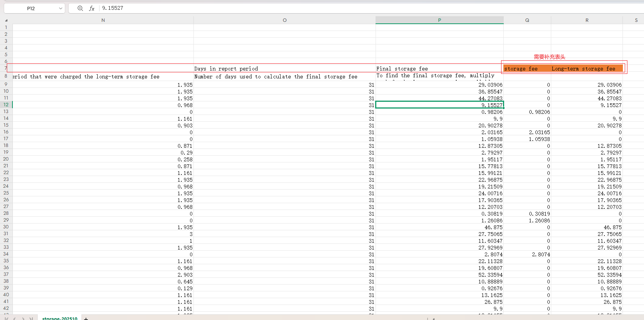This screenshot has width=644, height=320.
Task: Go to previous sheet tab arrow
Action: click(x=15, y=318)
